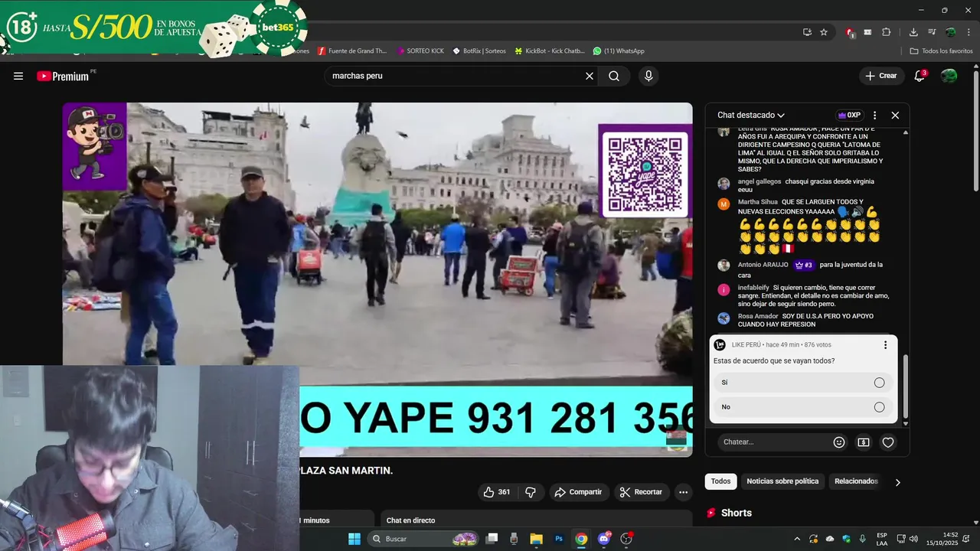Open more video actions ellipsis

tap(684, 492)
